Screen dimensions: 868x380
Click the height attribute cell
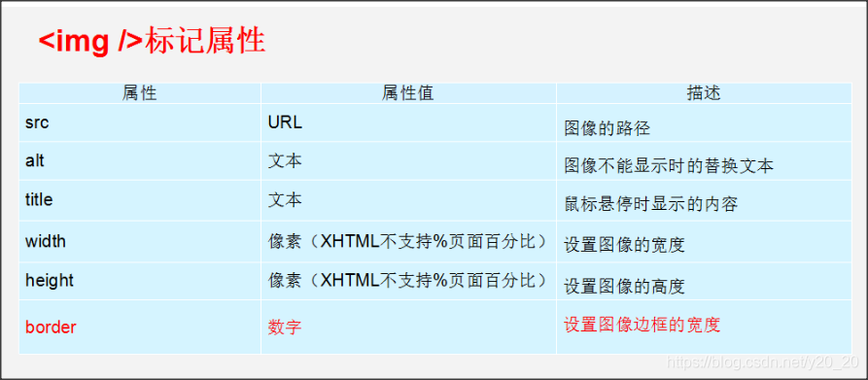click(140, 281)
